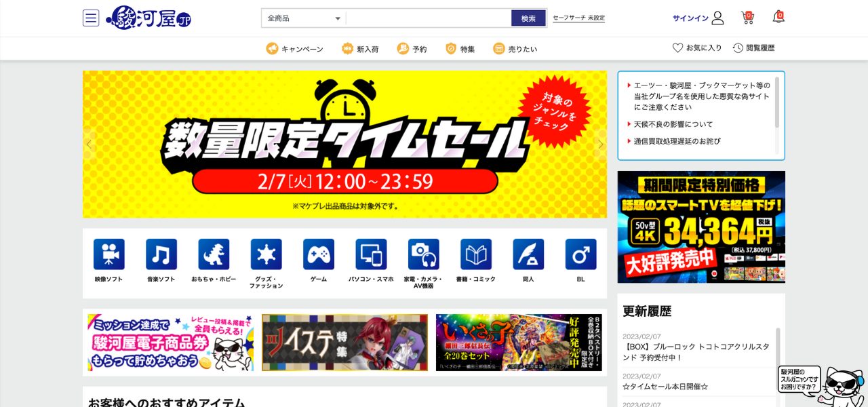Viewport: 868px width, 407px height.
Task: Show previous banner with left arrow
Action: pyautogui.click(x=90, y=144)
